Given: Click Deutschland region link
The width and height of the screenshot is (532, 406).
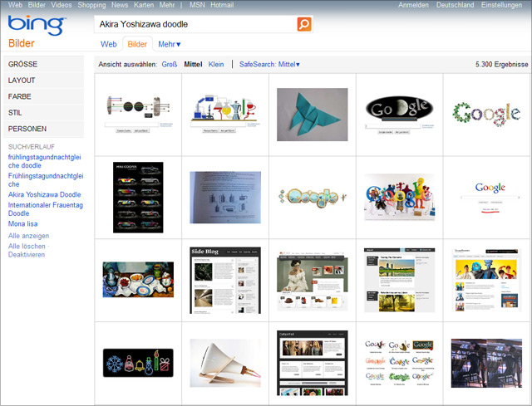Looking at the screenshot, I should [455, 5].
